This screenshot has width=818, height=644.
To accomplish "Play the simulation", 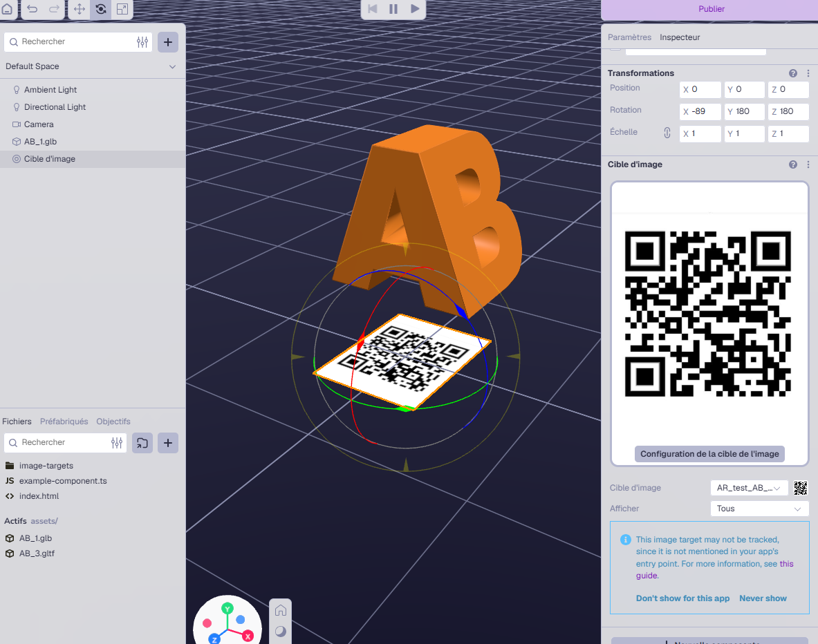I will (415, 9).
